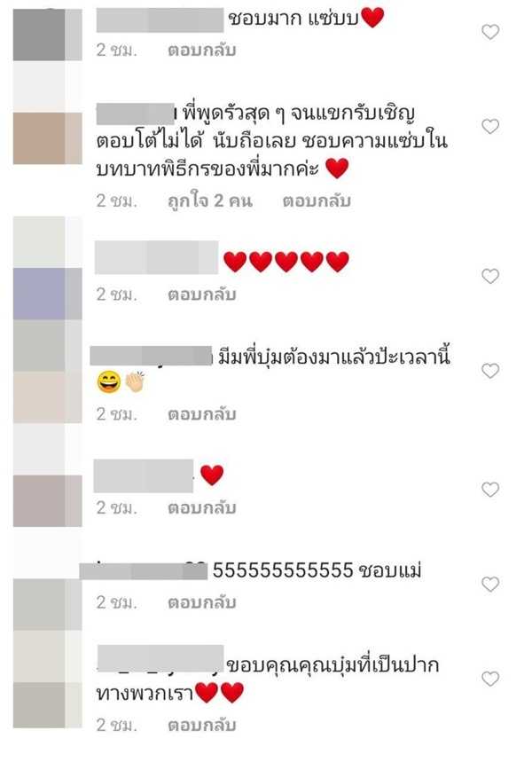Reply to the single heart comment
Screen dimensions: 532x762
point(201,508)
